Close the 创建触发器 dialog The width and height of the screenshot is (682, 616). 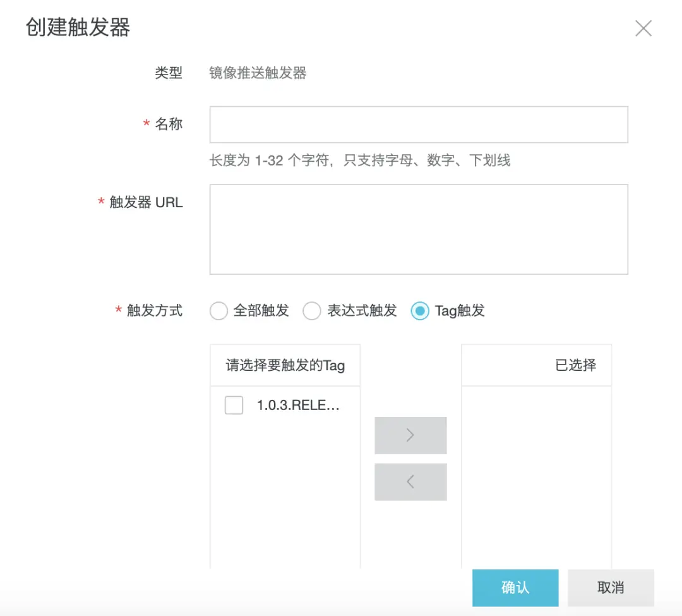coord(643,28)
